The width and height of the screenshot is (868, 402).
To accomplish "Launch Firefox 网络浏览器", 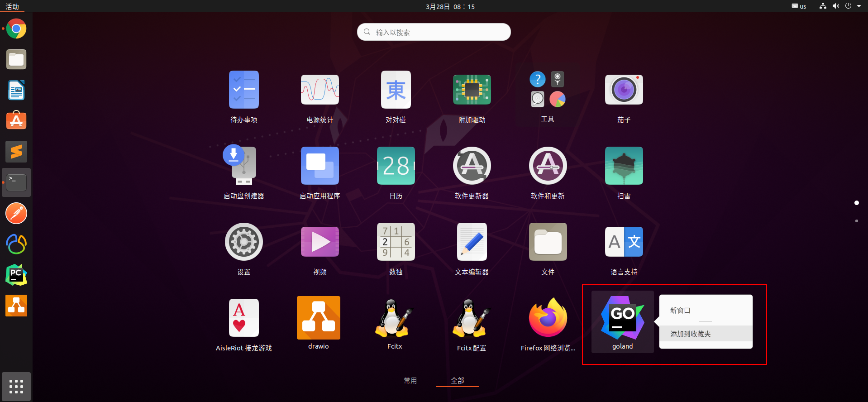I will coord(548,318).
